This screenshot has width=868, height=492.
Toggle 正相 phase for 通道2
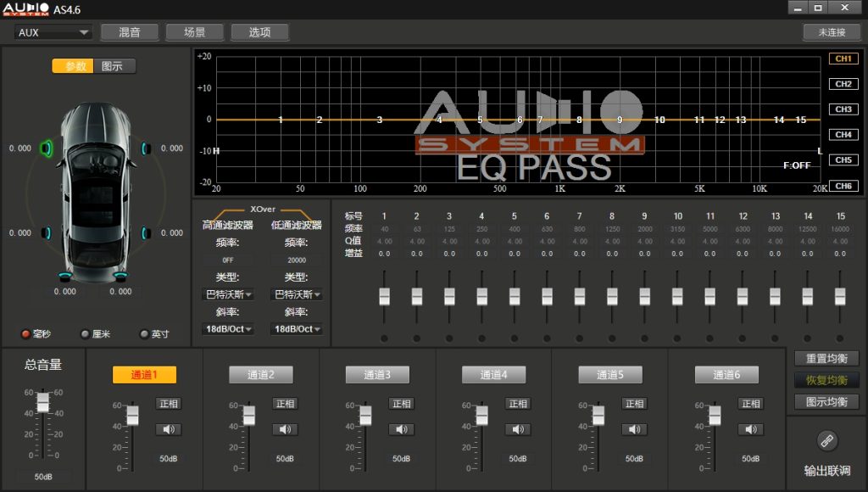[285, 404]
